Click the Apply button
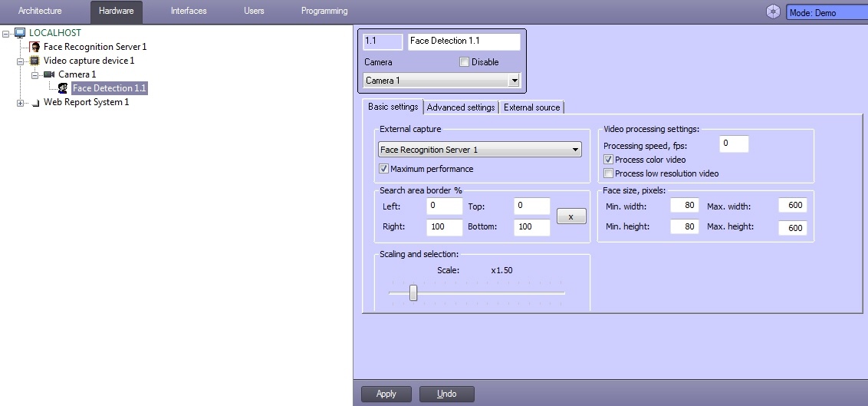This screenshot has width=868, height=406. pos(386,394)
